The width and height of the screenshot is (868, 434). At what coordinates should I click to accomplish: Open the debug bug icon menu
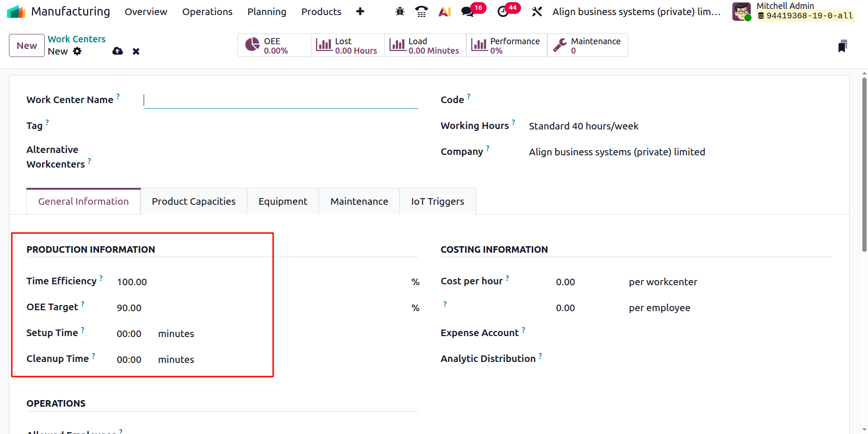coord(400,11)
